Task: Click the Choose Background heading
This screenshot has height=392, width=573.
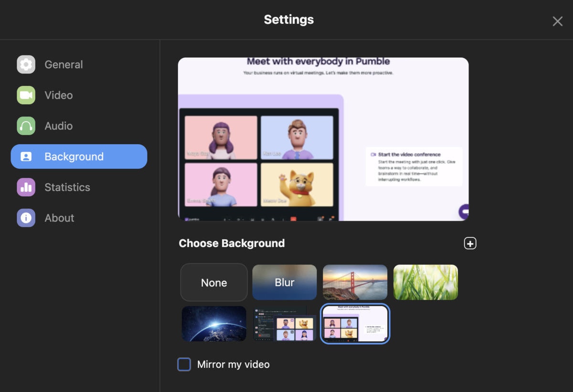Action: point(232,244)
